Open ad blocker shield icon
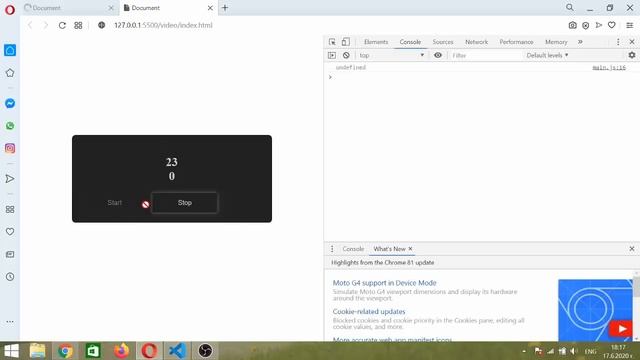Viewport: 640px width, 360px height. (585, 25)
